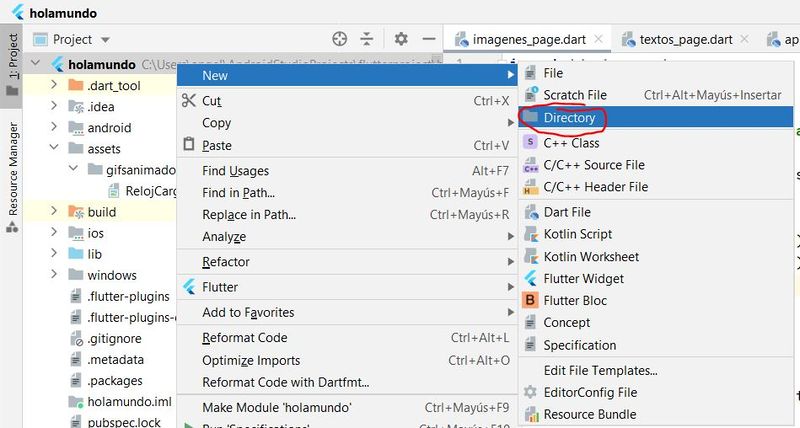Choose Find Usages from context menu
The height and width of the screenshot is (428, 800).
pyautogui.click(x=347, y=171)
